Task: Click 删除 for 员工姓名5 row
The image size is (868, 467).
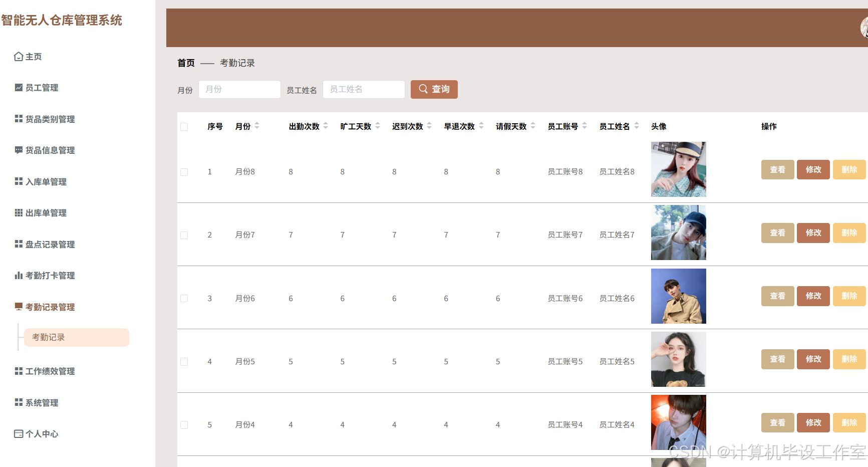Action: click(849, 359)
